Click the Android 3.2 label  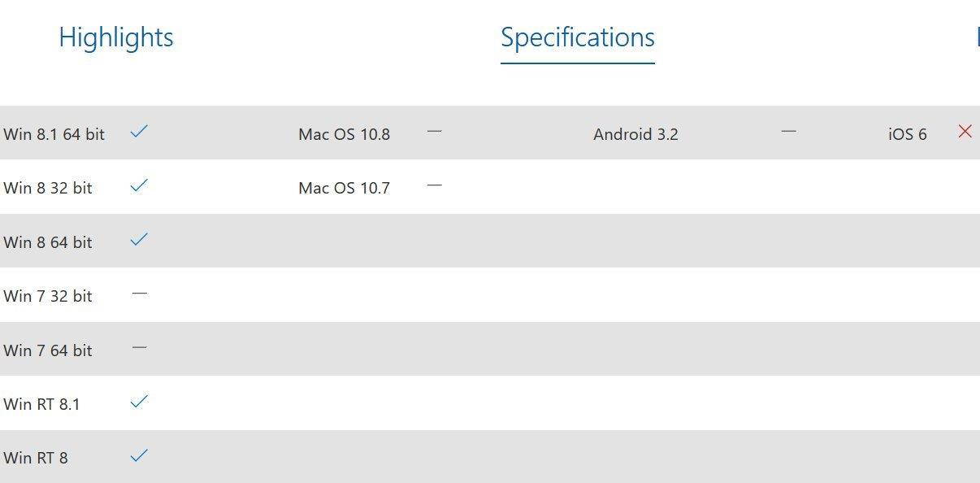pyautogui.click(x=635, y=134)
